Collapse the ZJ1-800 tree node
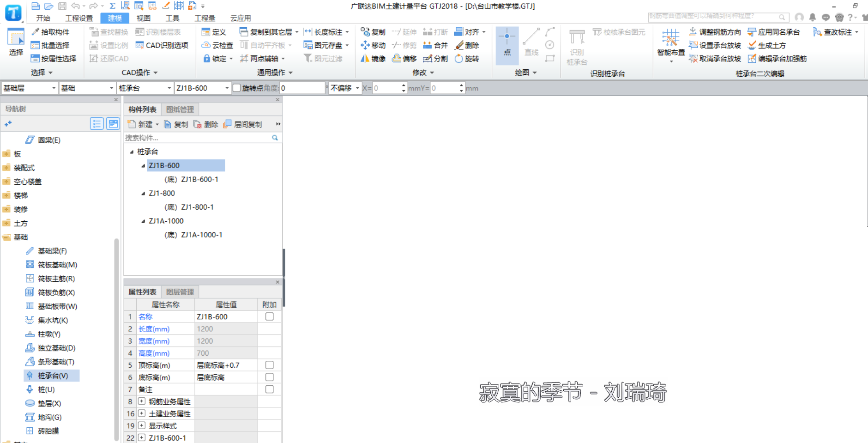 (143, 194)
